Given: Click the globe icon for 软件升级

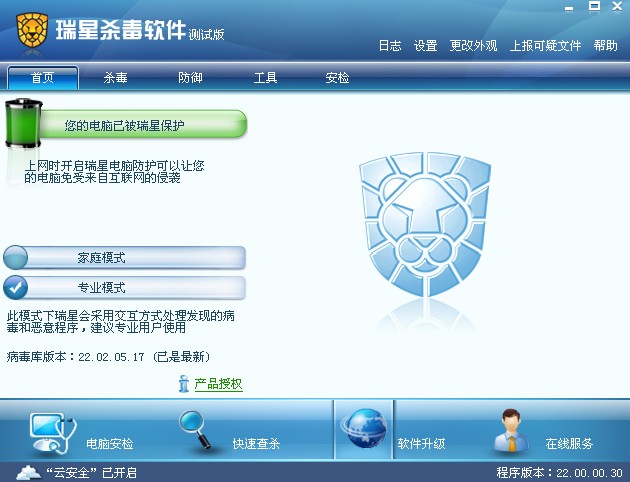Looking at the screenshot, I should (x=364, y=429).
